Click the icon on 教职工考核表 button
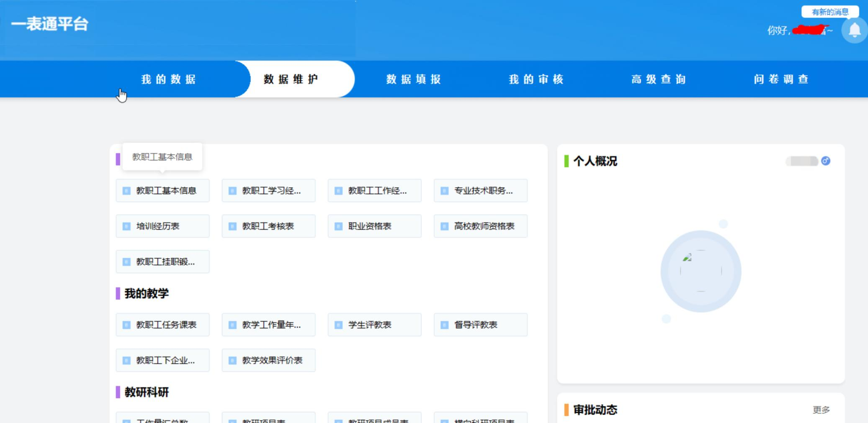Image resolution: width=868 pixels, height=423 pixels. coord(232,226)
